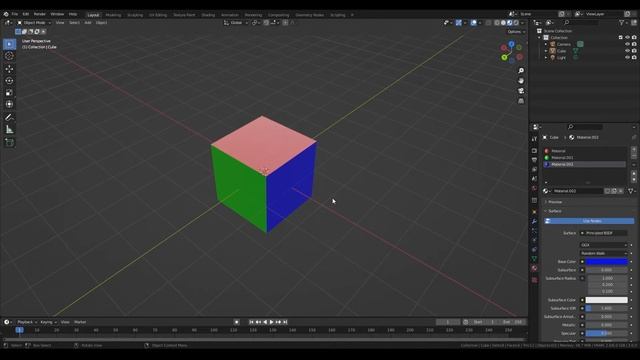Image resolution: width=640 pixels, height=360 pixels.
Task: Open the World properties tab
Action: click(534, 188)
